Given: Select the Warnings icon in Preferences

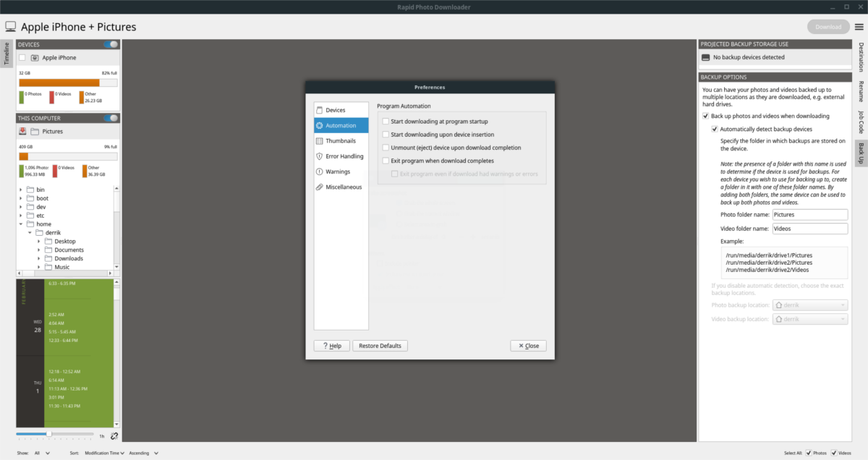Looking at the screenshot, I should click(x=320, y=171).
